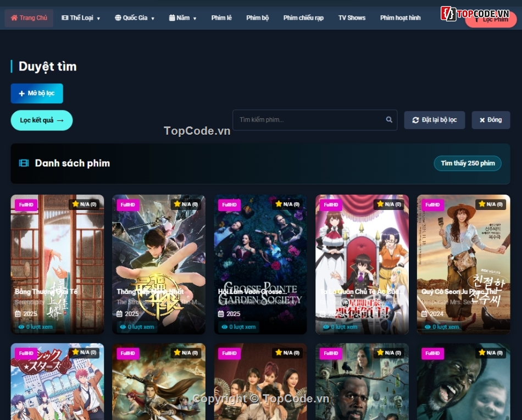Screen dimensions: 522x420
Task: Click eye views icon on Ta Là Quân Chủ card
Action: 326,327
